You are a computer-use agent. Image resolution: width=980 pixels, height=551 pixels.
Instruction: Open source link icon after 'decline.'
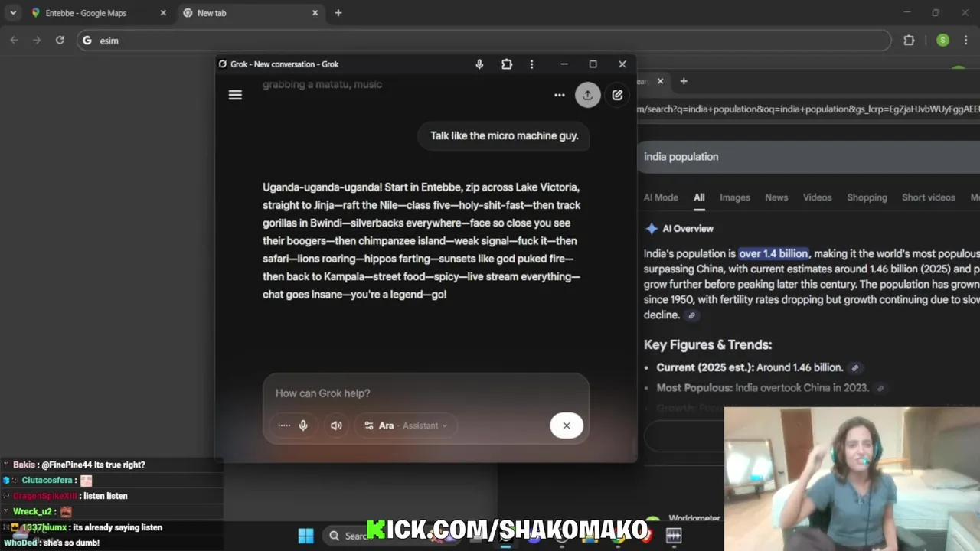[x=691, y=315]
